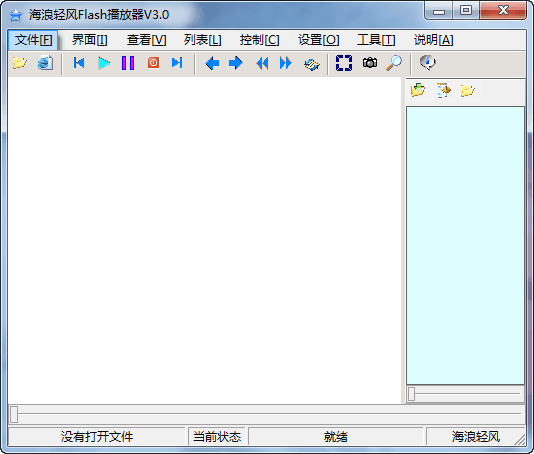Click the blue right arrow icon
Image resolution: width=534 pixels, height=454 pixels.
[236, 63]
